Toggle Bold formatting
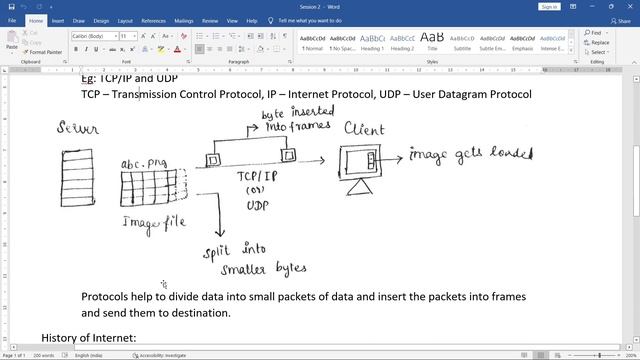 tap(76, 49)
